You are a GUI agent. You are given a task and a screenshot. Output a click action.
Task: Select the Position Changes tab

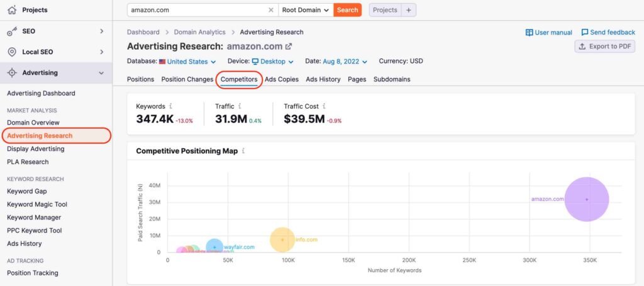coord(187,80)
